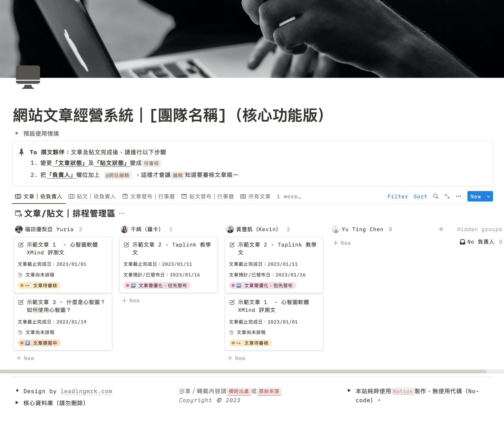Click Yu Ting Chen's avatar in column header
The width and height of the screenshot is (504, 428).
pyautogui.click(x=336, y=229)
